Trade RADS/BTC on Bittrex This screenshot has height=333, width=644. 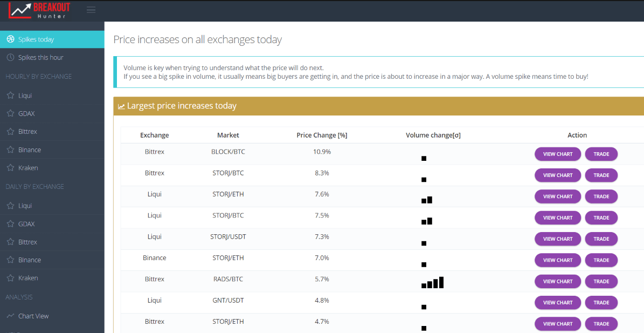pyautogui.click(x=601, y=282)
